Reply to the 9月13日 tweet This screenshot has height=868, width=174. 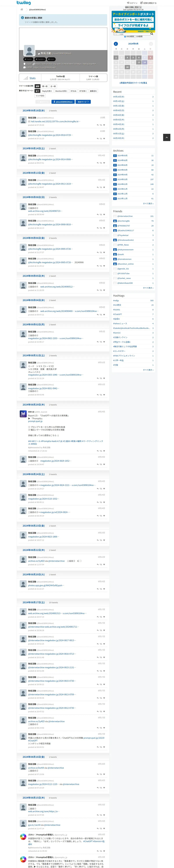(98, 187)
